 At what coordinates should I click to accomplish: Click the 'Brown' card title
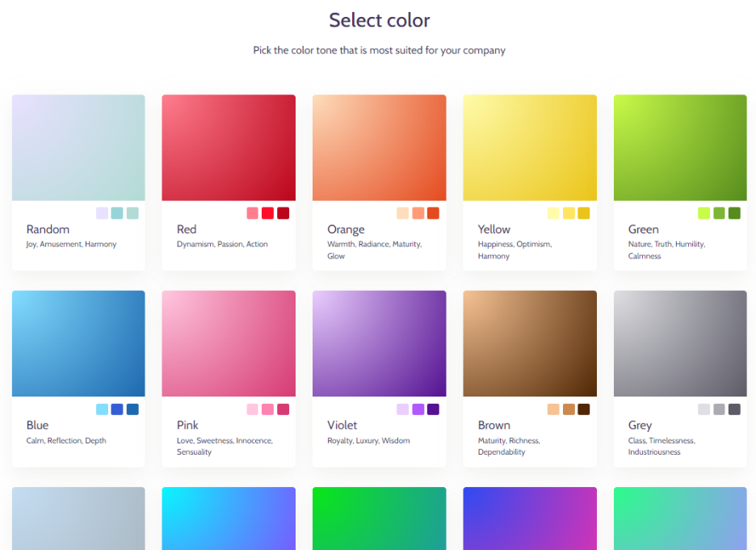click(x=493, y=425)
